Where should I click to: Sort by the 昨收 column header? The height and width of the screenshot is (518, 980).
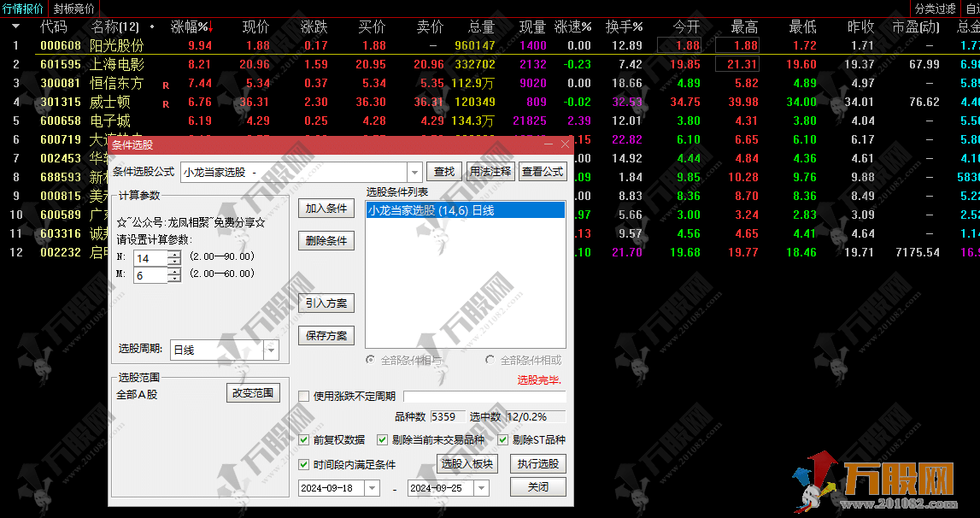(x=860, y=26)
